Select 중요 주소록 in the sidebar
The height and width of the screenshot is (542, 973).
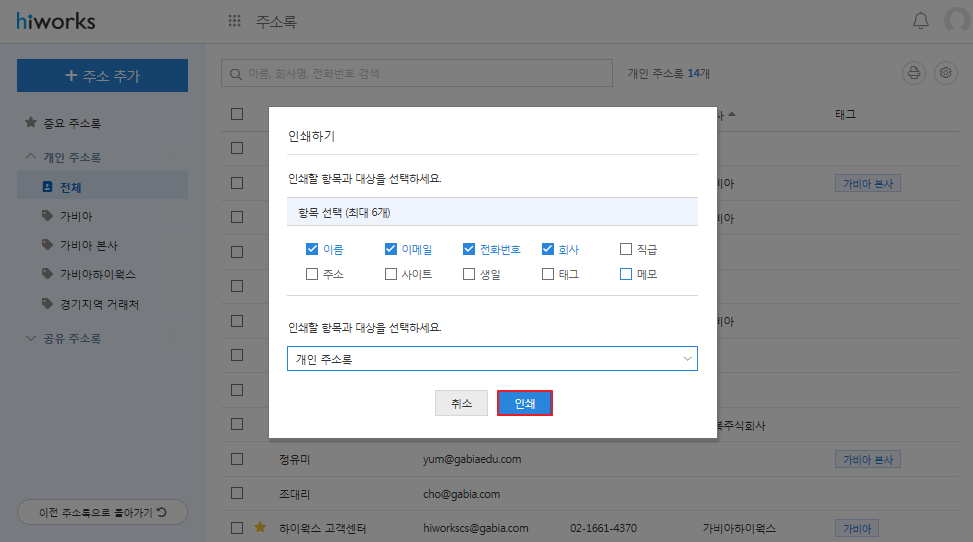coord(71,123)
